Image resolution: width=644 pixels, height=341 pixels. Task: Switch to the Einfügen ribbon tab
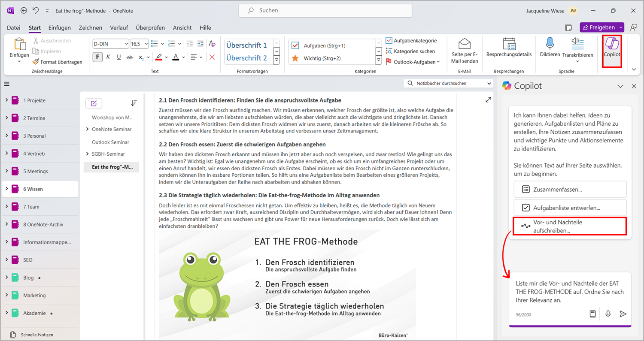(x=60, y=27)
